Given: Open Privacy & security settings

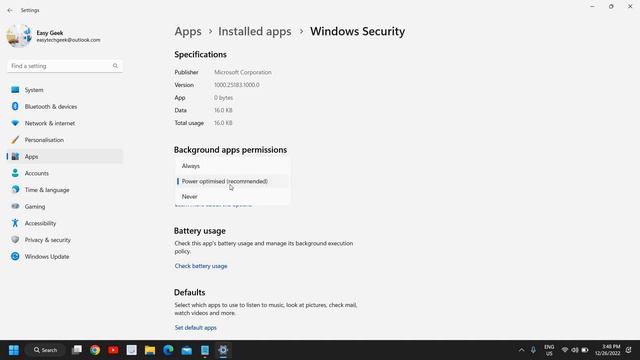Looking at the screenshot, I should click(65, 240).
